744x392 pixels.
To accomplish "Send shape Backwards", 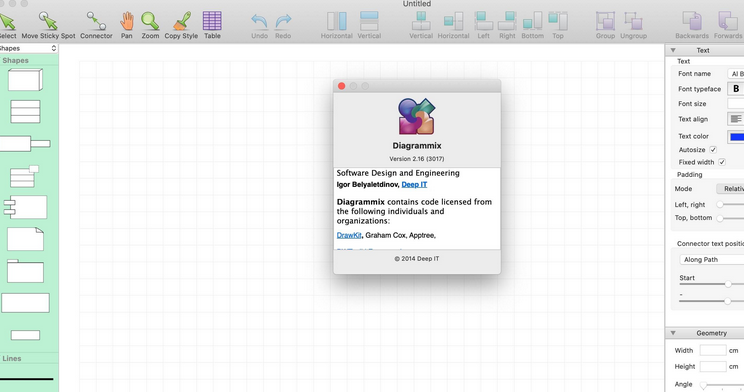I will tap(692, 25).
